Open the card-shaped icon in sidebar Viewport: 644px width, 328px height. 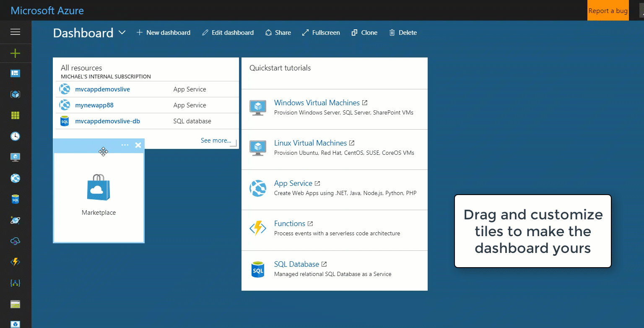click(16, 304)
